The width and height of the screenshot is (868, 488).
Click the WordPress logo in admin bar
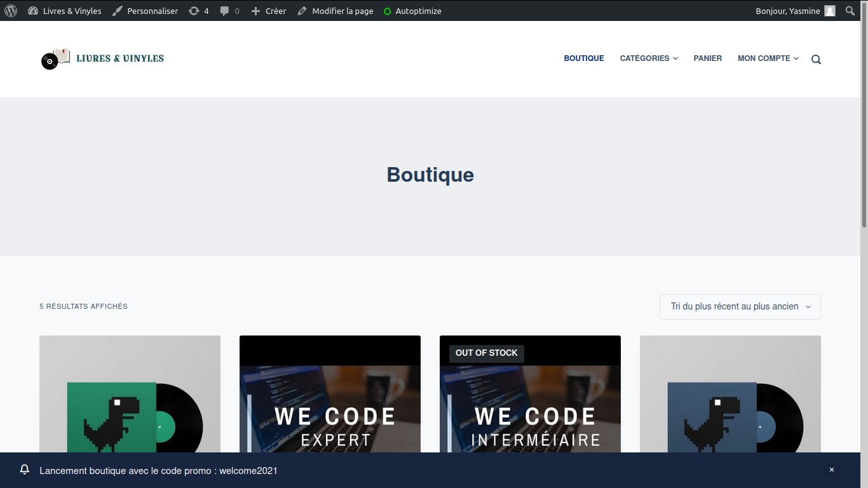tap(11, 11)
